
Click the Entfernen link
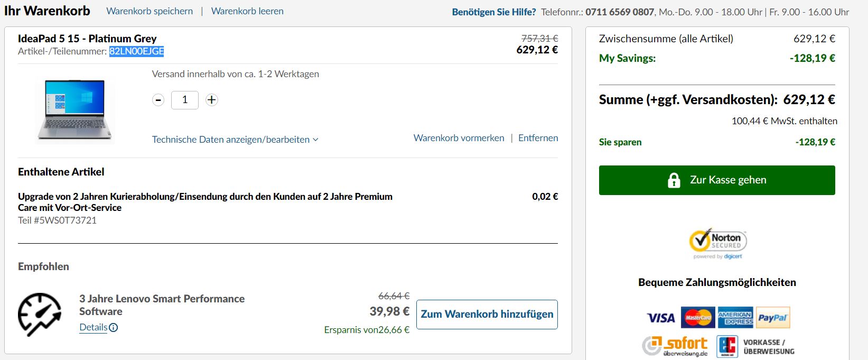(x=538, y=138)
